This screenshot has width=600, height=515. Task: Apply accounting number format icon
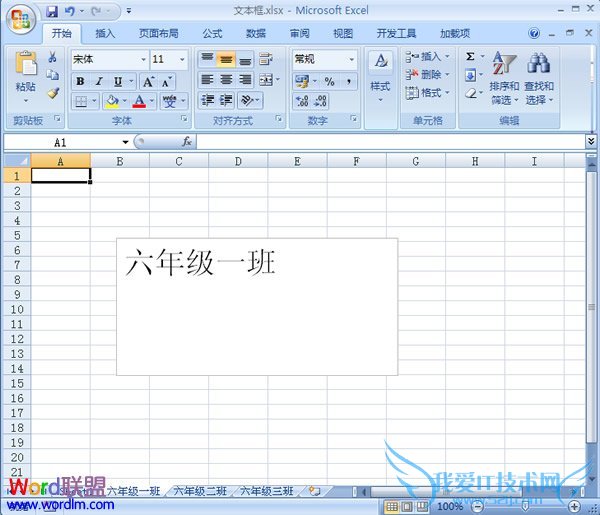click(x=302, y=81)
